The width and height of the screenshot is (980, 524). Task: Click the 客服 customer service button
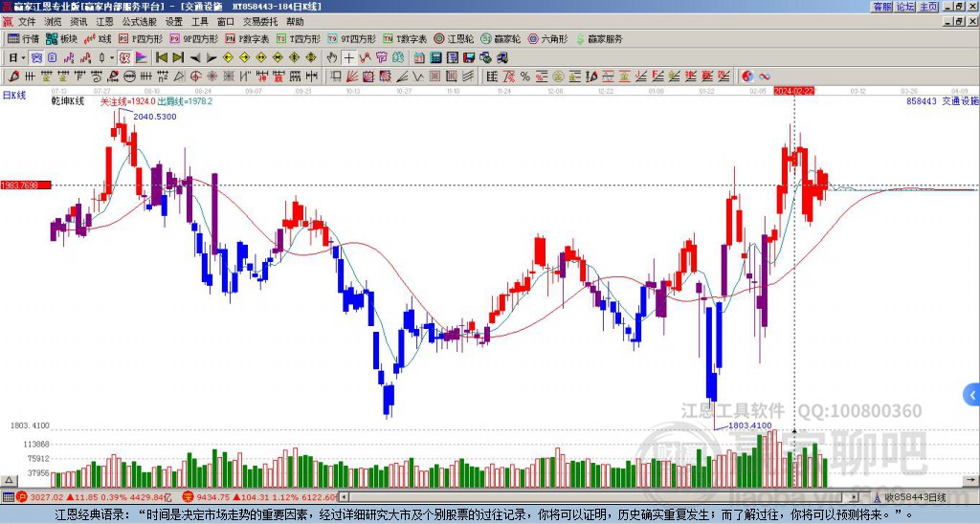pyautogui.click(x=881, y=7)
